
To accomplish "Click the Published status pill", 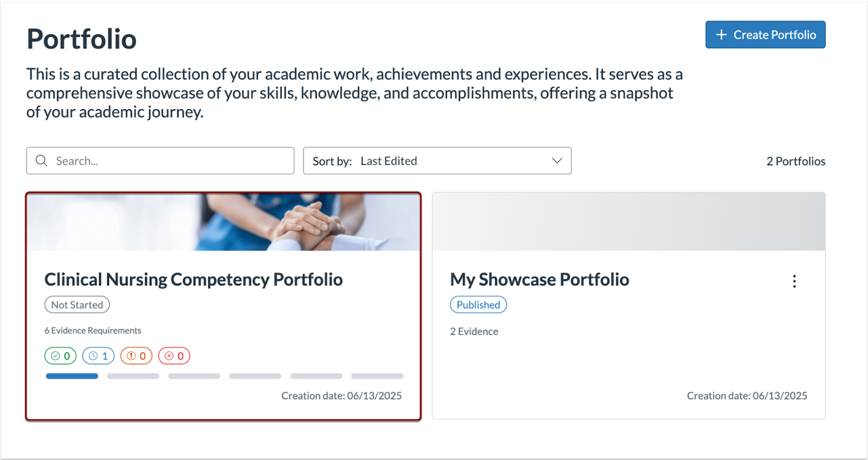I will (478, 304).
